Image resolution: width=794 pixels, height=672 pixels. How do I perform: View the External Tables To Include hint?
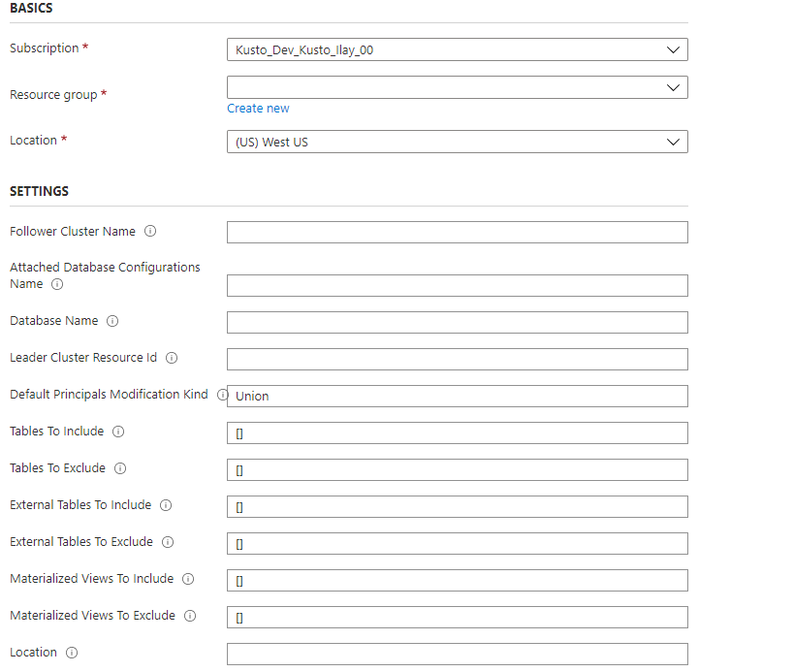click(165, 504)
